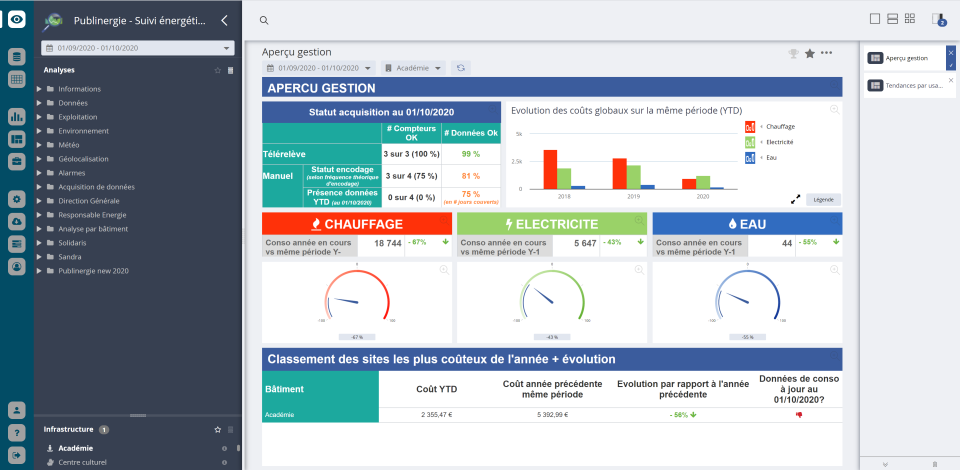This screenshot has width=960, height=470.
Task: Open the three-dots more options menu
Action: [826, 53]
